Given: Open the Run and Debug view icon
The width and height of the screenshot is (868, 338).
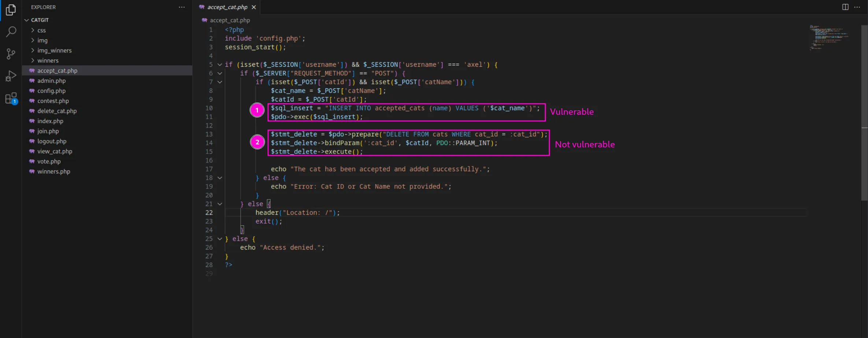Looking at the screenshot, I should coord(11,76).
